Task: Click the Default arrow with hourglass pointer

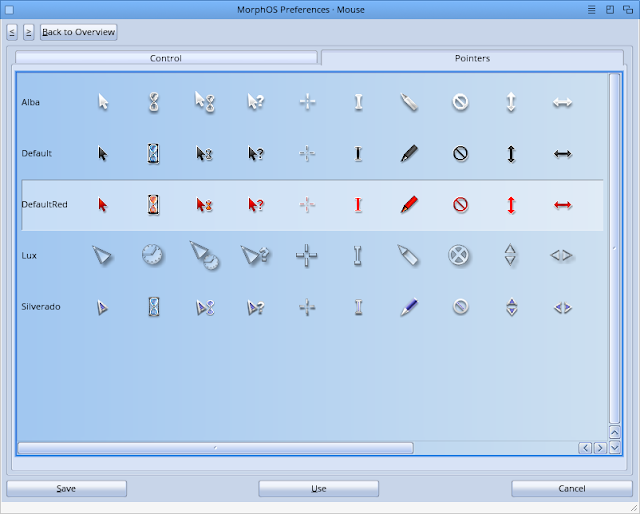Action: (x=204, y=154)
